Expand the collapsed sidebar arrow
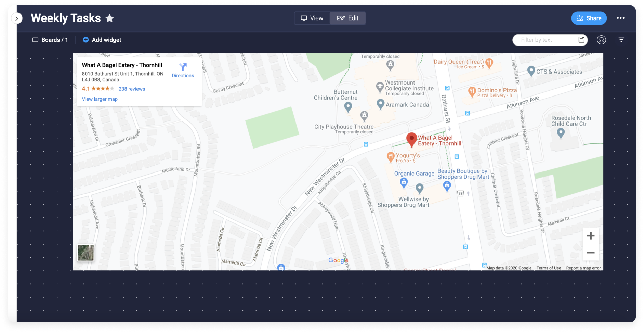This screenshot has height=333, width=644. coord(16,18)
